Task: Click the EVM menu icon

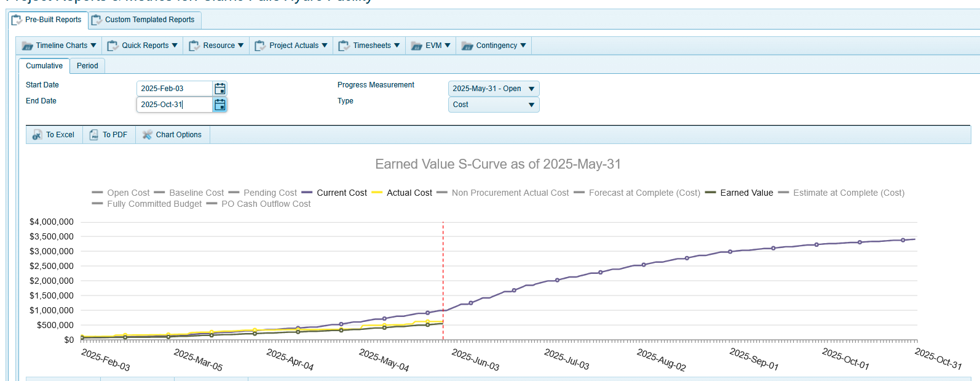Action: pyautogui.click(x=417, y=46)
